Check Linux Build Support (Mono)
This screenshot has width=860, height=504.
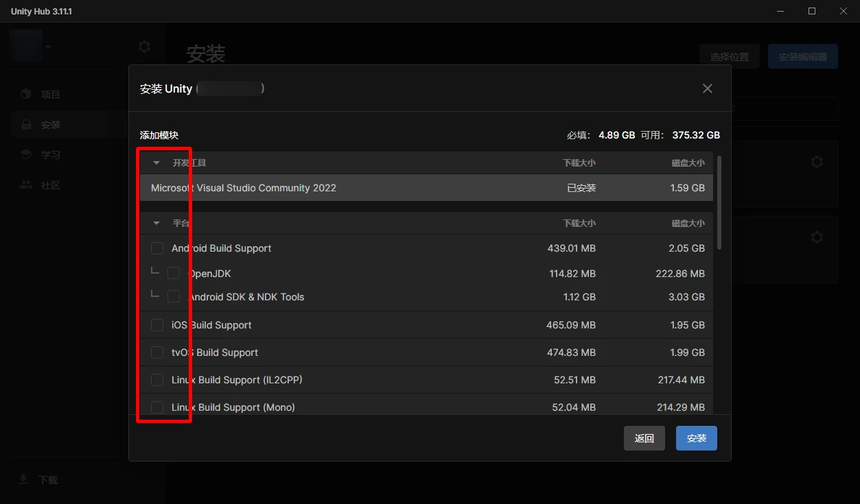tap(157, 407)
